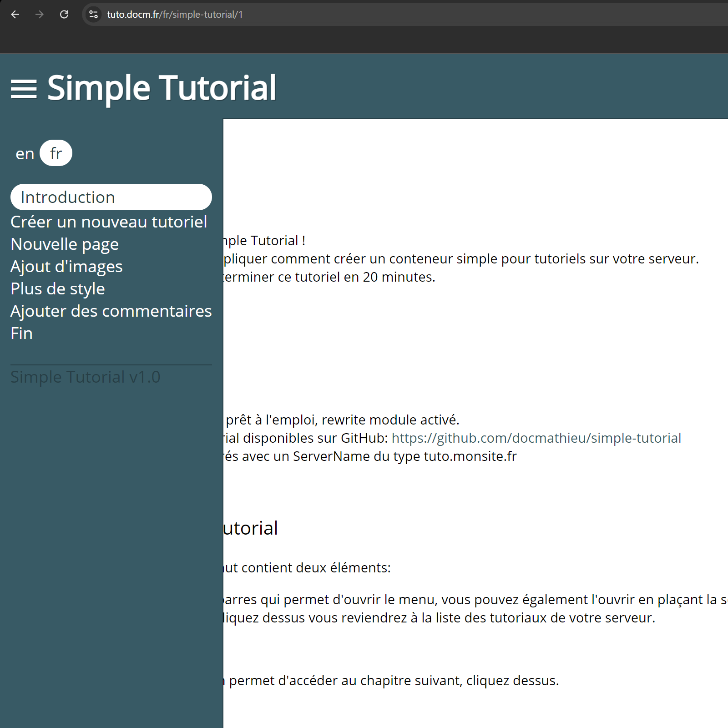Select the Introduction chapter
Viewport: 728px width, 728px height.
67,197
